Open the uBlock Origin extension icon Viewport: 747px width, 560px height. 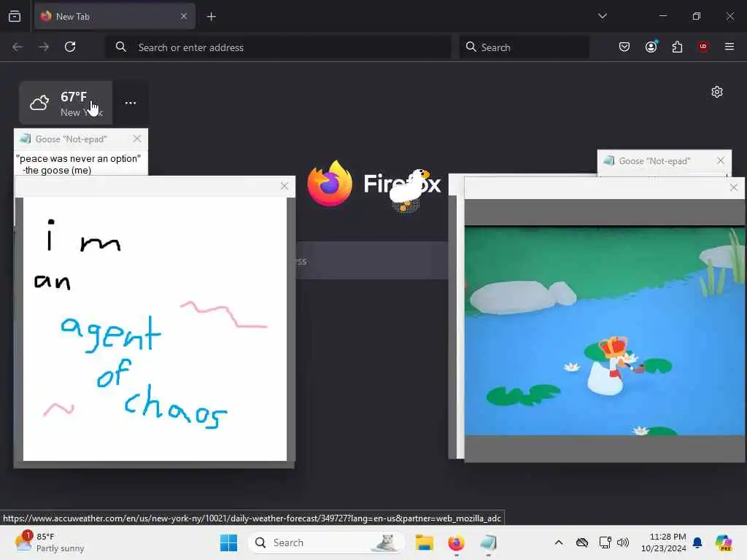point(703,47)
